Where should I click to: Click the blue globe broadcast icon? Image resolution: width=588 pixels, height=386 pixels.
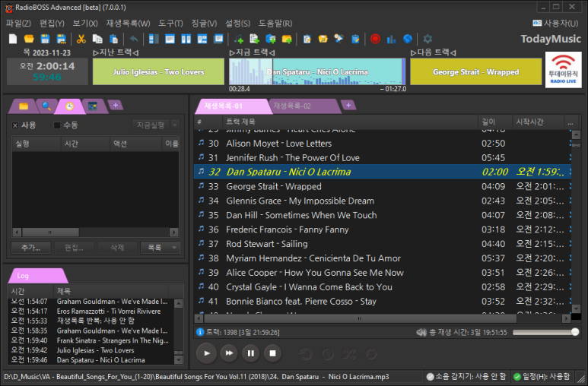click(x=408, y=39)
